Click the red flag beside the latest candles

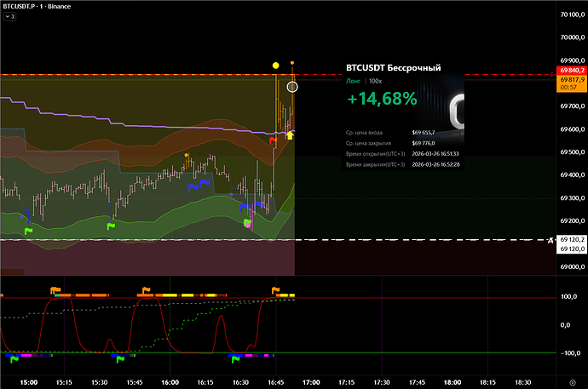point(272,139)
